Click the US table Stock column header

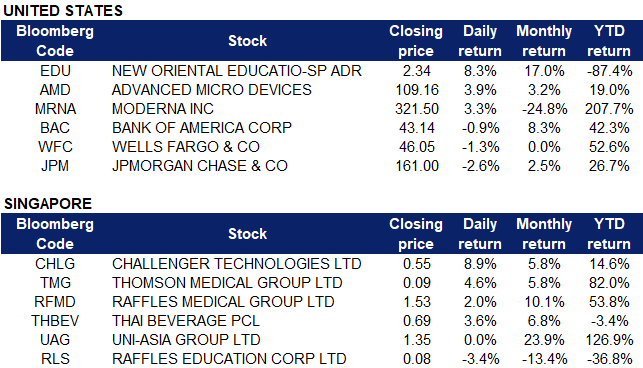247,41
